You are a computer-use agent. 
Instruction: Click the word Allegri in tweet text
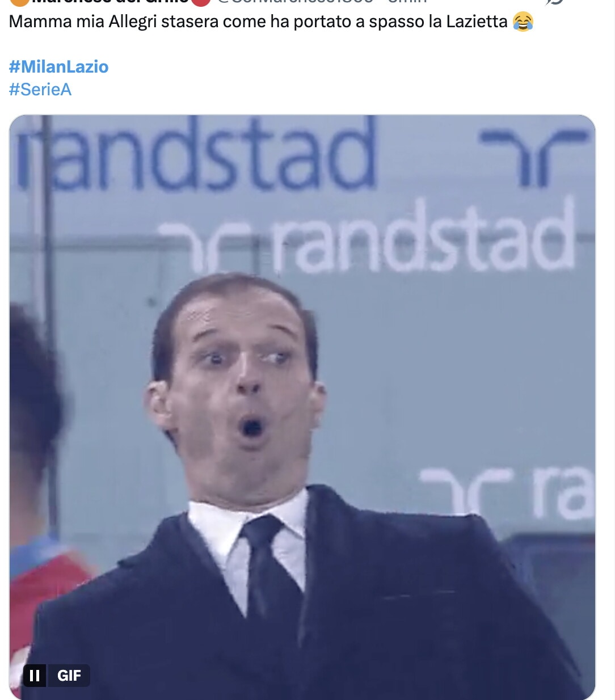(132, 22)
